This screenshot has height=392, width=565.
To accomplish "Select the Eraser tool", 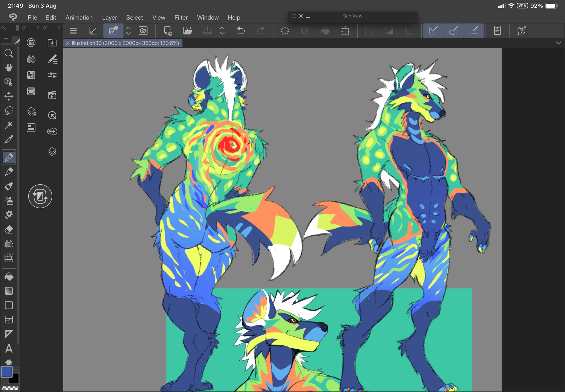I will [x=9, y=229].
